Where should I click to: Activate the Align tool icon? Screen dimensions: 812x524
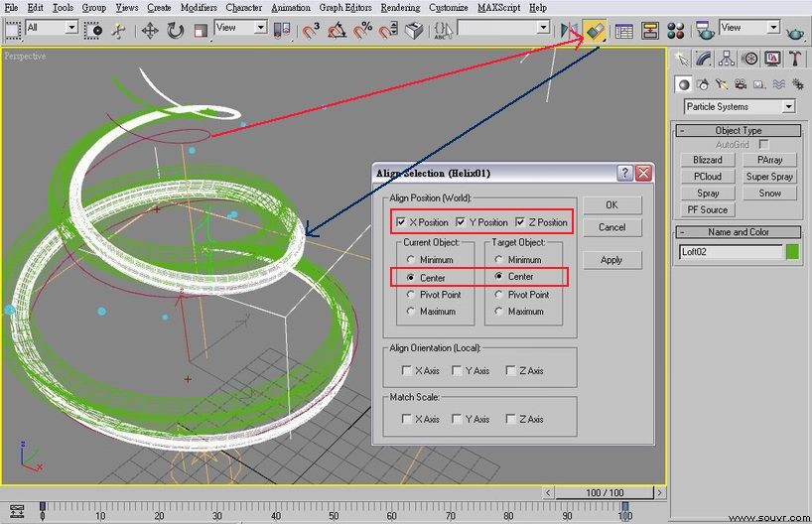click(594, 31)
